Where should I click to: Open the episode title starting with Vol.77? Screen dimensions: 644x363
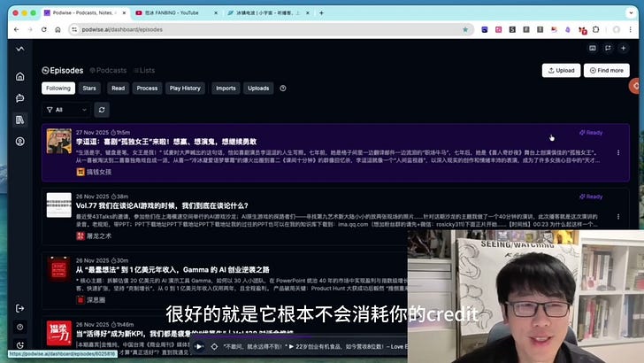162,205
